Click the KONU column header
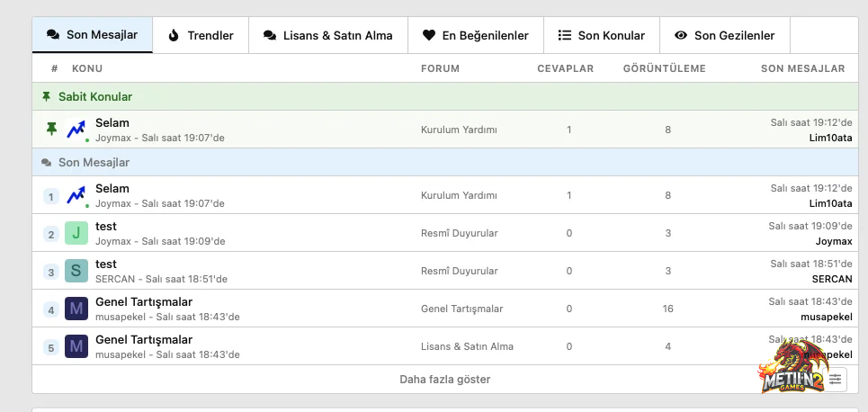This screenshot has height=412, width=868. (x=87, y=68)
